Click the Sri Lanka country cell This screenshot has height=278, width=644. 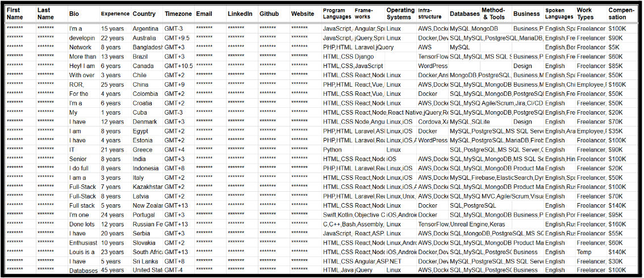click(146, 262)
